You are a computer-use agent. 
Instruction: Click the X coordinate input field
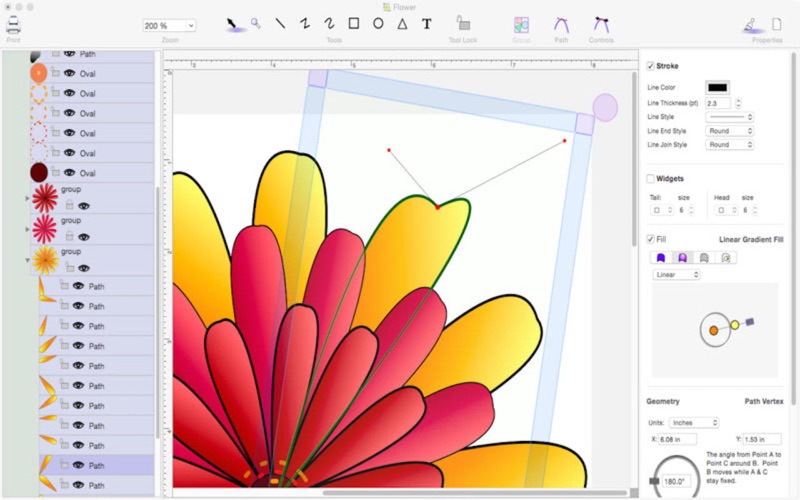(678, 439)
